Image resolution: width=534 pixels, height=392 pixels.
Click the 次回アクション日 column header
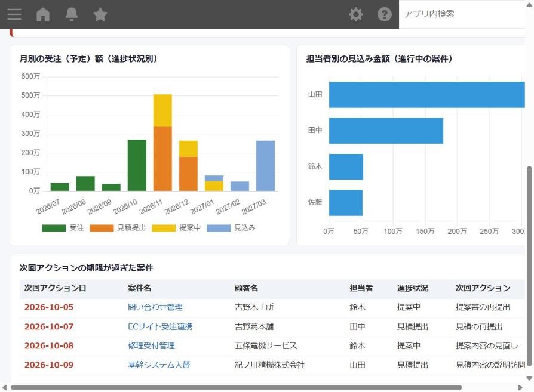(x=55, y=288)
